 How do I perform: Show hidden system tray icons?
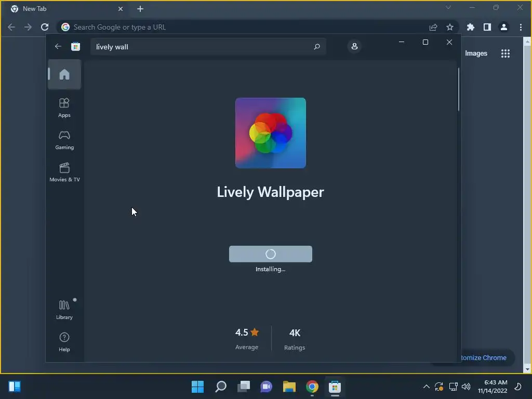point(427,387)
